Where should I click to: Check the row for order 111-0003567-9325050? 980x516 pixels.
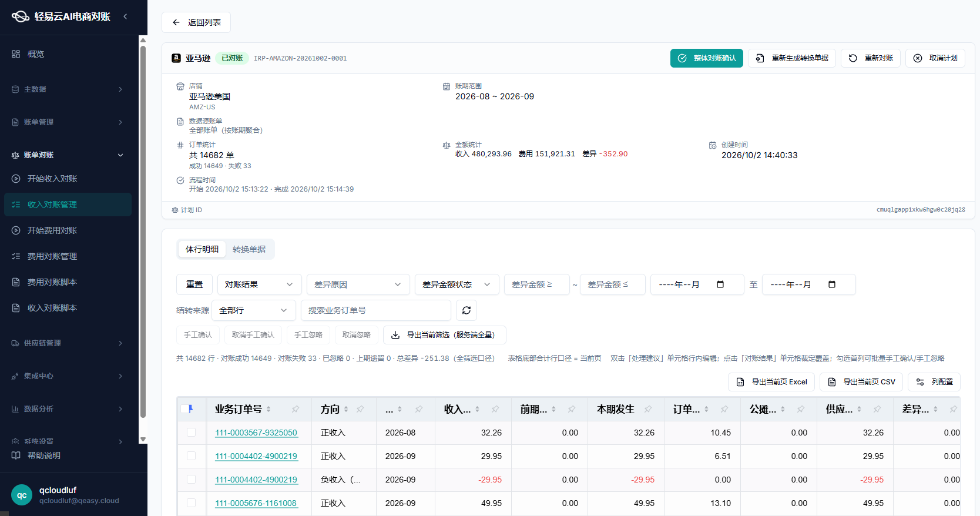[x=191, y=433]
